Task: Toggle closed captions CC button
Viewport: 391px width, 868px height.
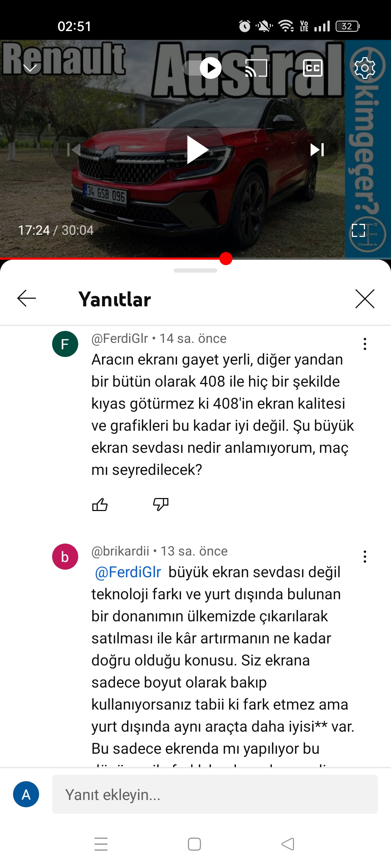Action: [x=313, y=68]
